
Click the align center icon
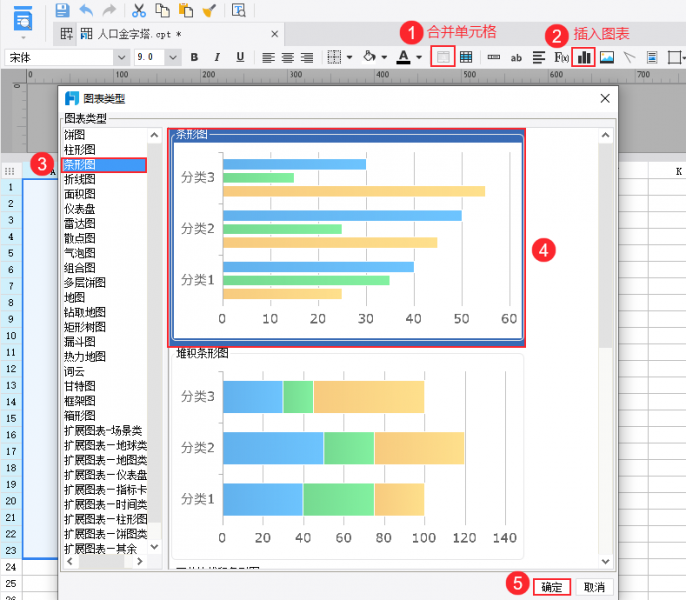tap(287, 57)
